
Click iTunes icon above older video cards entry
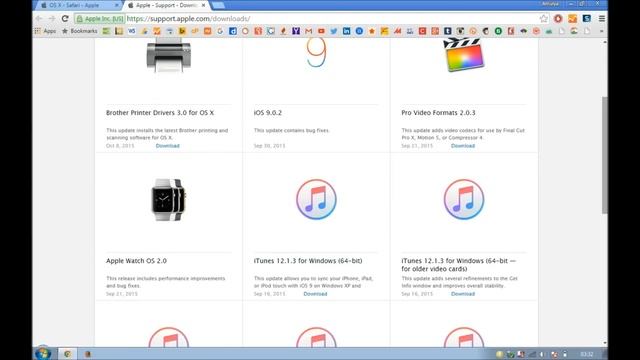[464, 200]
